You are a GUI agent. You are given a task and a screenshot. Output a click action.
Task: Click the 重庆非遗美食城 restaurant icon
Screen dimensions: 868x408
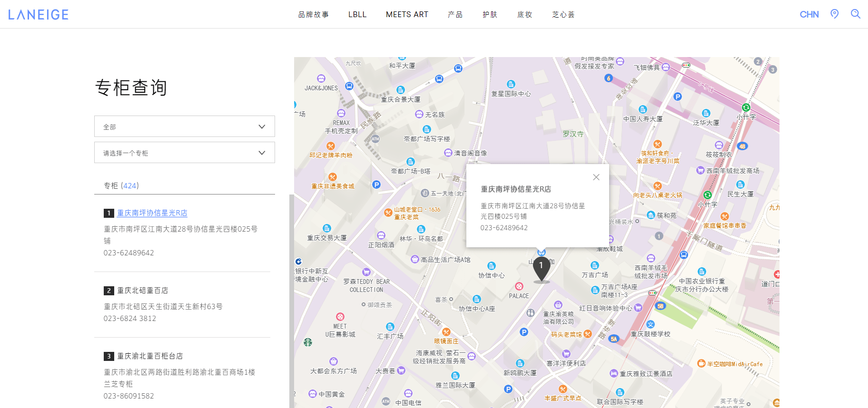333,177
